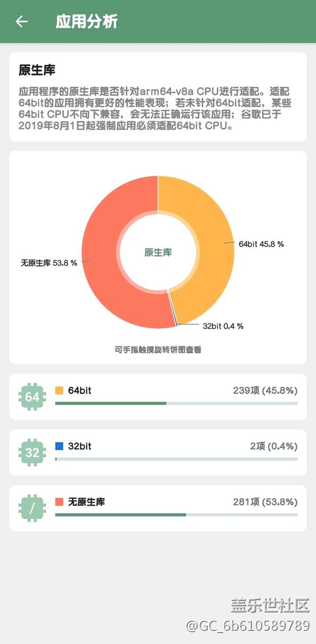
Task: Click the orange 64bit color square
Action: tap(59, 390)
